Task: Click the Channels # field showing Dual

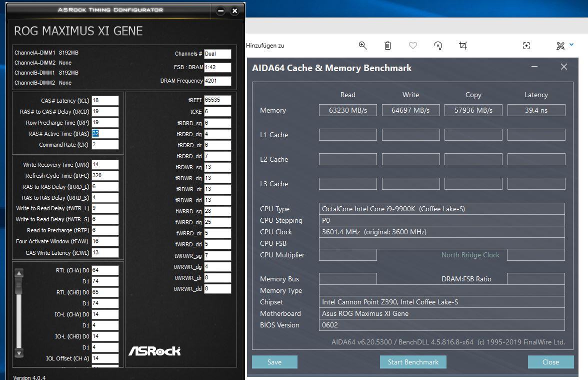Action: click(x=217, y=54)
